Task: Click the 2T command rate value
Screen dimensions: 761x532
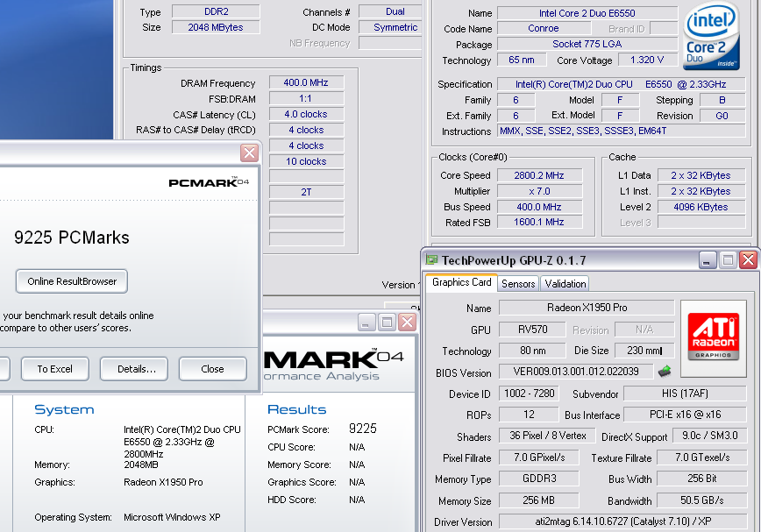Action: pyautogui.click(x=306, y=192)
